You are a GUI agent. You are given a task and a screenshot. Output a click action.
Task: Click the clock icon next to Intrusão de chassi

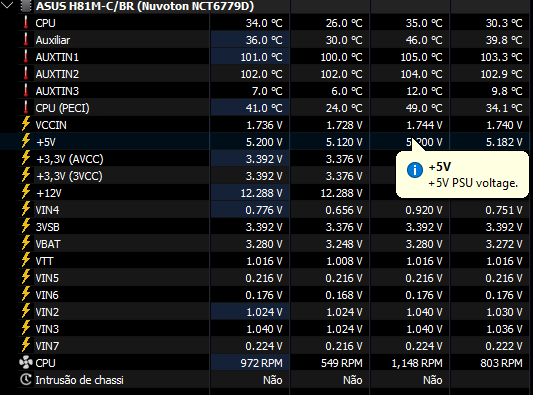tap(26, 379)
